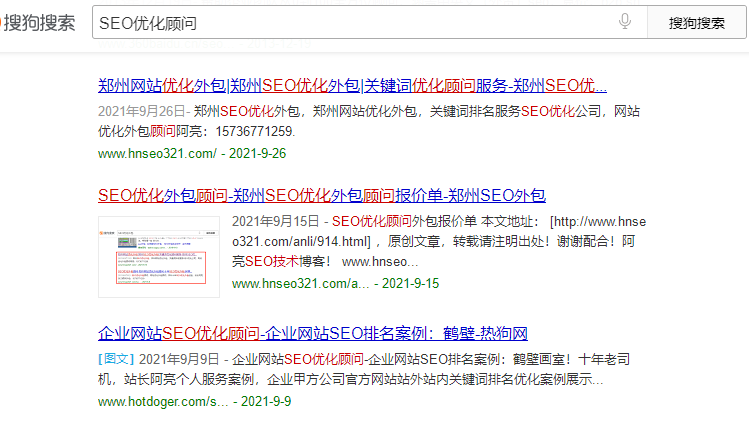Screen dimensions: 749x423
Task: Click the www.hnseo321.com/ - 2021-9-26 URL
Action: (192, 154)
